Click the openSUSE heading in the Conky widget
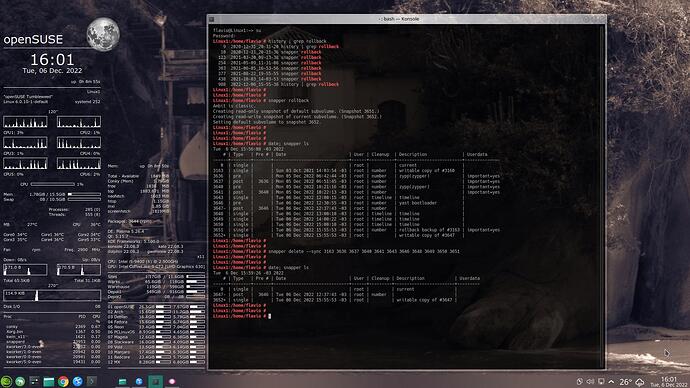This screenshot has height=388, width=690. pos(33,39)
